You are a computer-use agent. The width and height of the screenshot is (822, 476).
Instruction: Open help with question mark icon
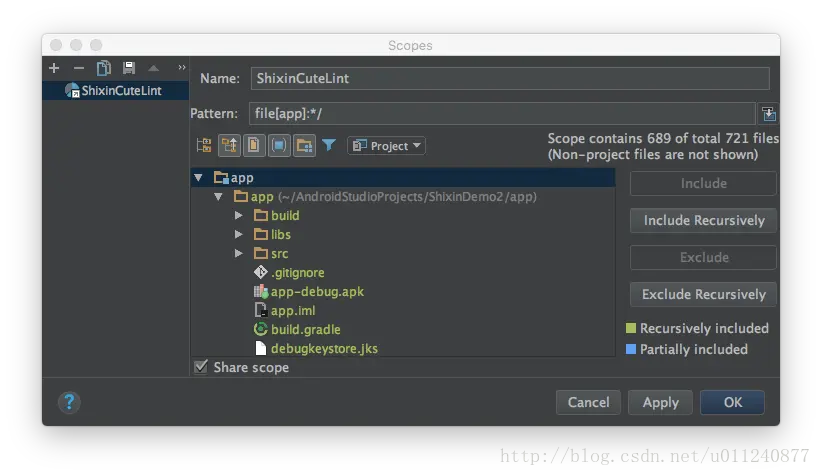click(69, 403)
